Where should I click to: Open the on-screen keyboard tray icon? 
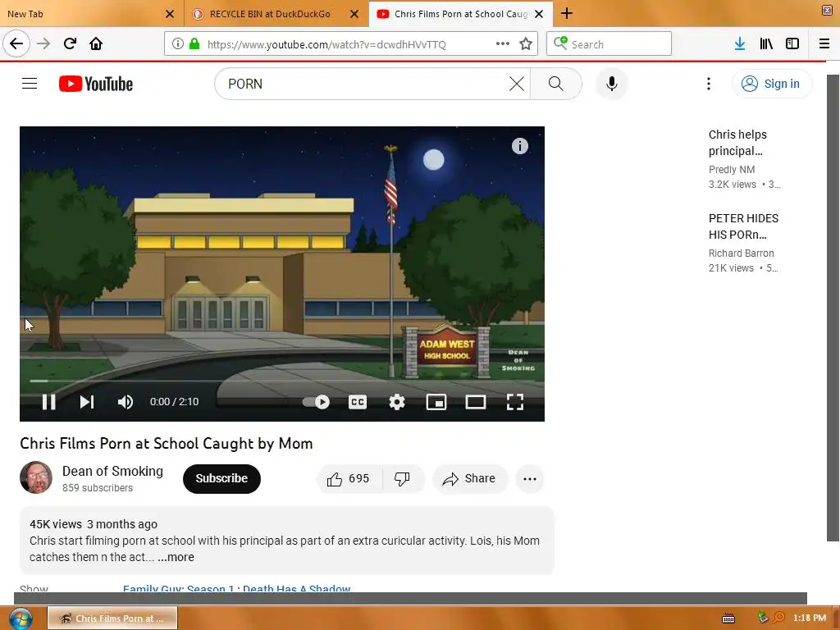pyautogui.click(x=728, y=619)
